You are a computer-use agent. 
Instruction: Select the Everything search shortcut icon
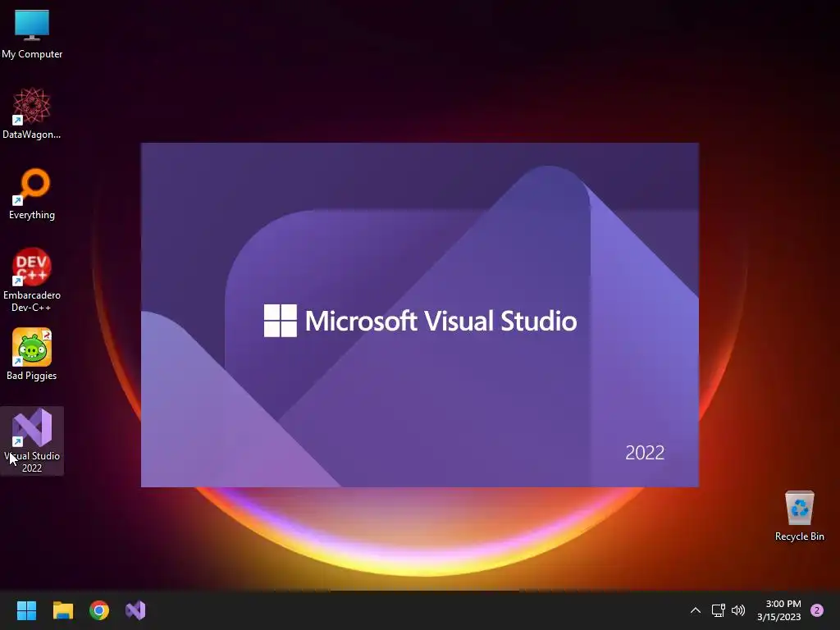click(x=32, y=194)
